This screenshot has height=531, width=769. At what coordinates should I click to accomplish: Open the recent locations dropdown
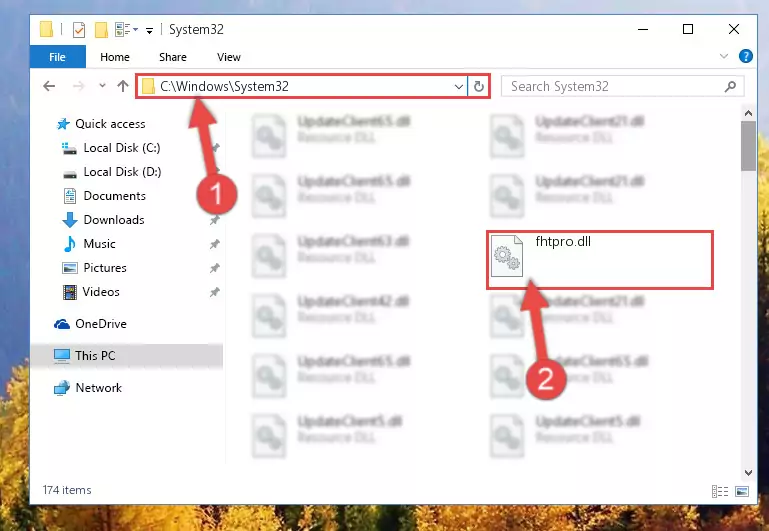102,86
